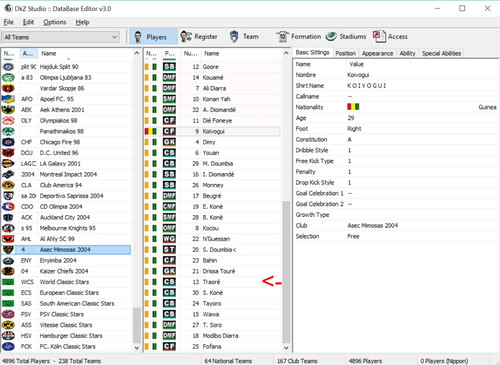
Task: Select the Asec Mimosas 2004 team row
Action: click(66, 250)
